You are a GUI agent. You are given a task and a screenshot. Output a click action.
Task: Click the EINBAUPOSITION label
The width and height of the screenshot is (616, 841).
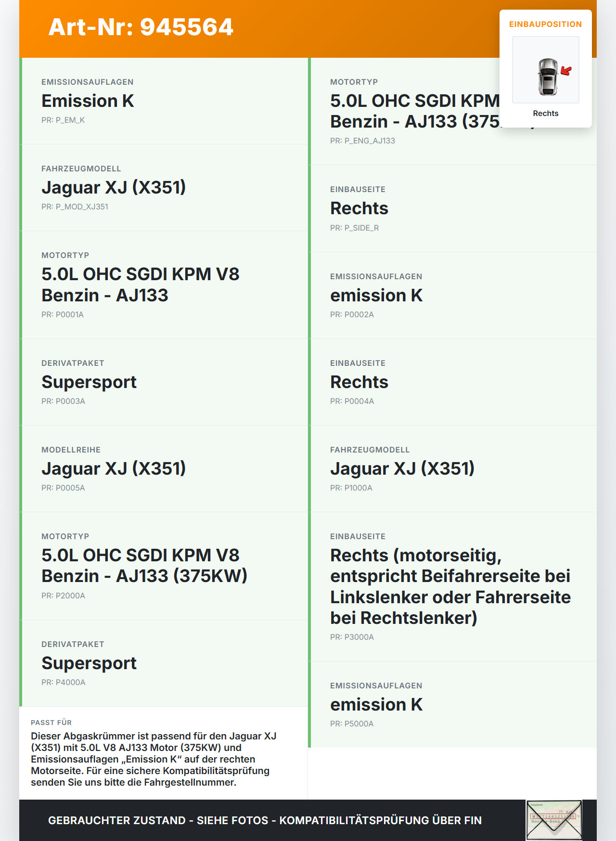click(x=546, y=24)
